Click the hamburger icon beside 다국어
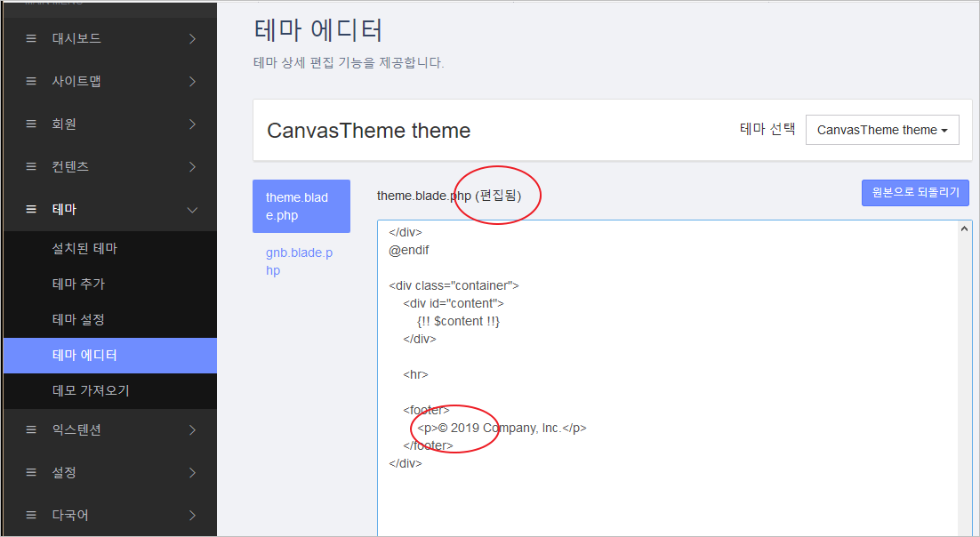 29,515
